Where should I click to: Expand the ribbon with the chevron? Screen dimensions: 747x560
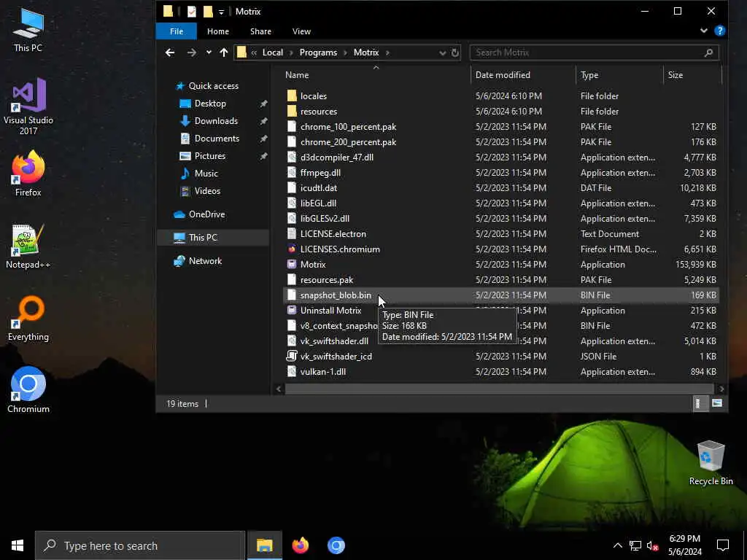[704, 31]
